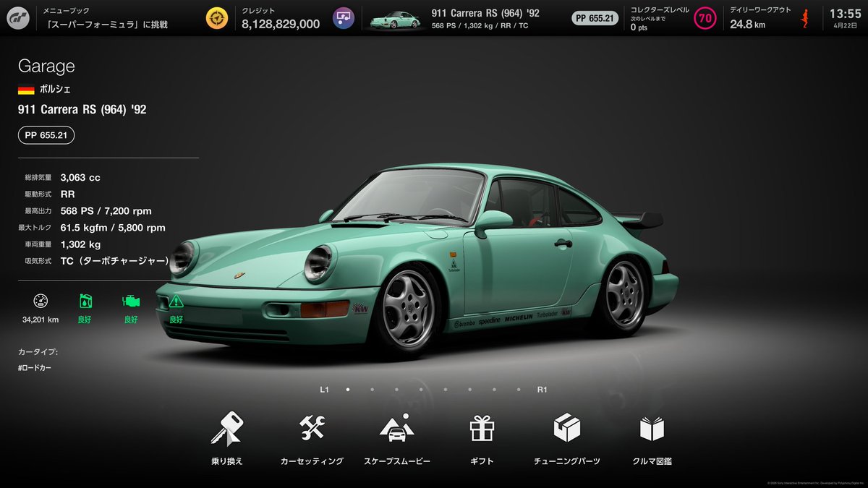Viewport: 868px width, 488px height.
Task: Click header car name 911 Carrera RS (964) '92
Action: (x=485, y=13)
